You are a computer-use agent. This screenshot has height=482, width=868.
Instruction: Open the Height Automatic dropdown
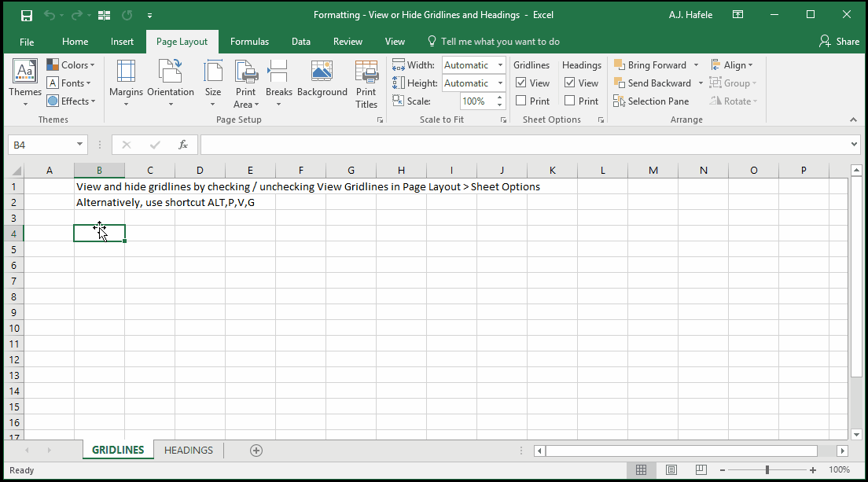click(500, 83)
